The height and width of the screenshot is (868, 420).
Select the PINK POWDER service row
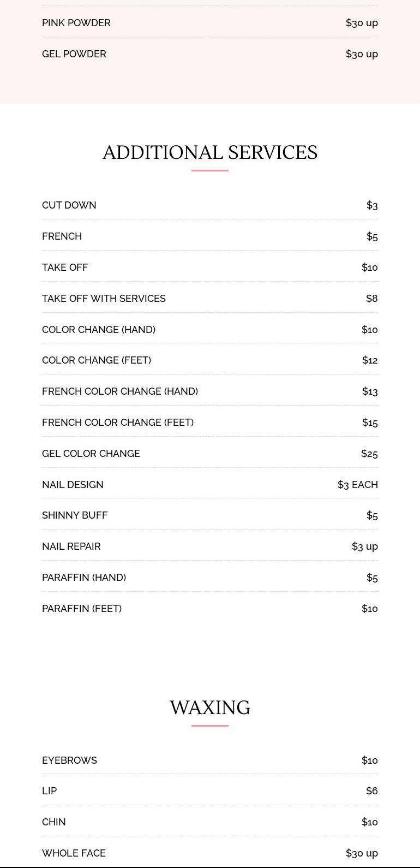(x=76, y=23)
